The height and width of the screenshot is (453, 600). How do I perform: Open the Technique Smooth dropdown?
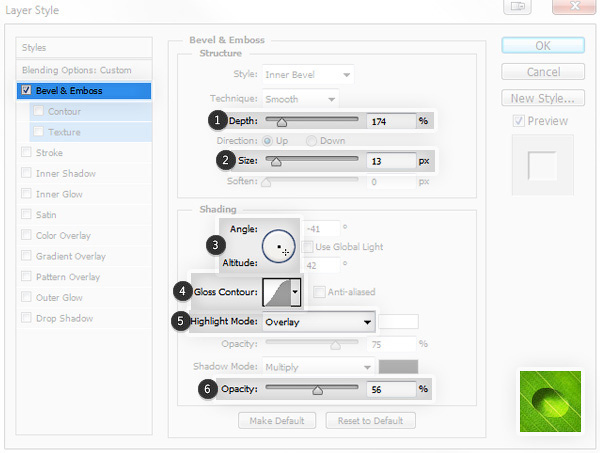point(300,99)
